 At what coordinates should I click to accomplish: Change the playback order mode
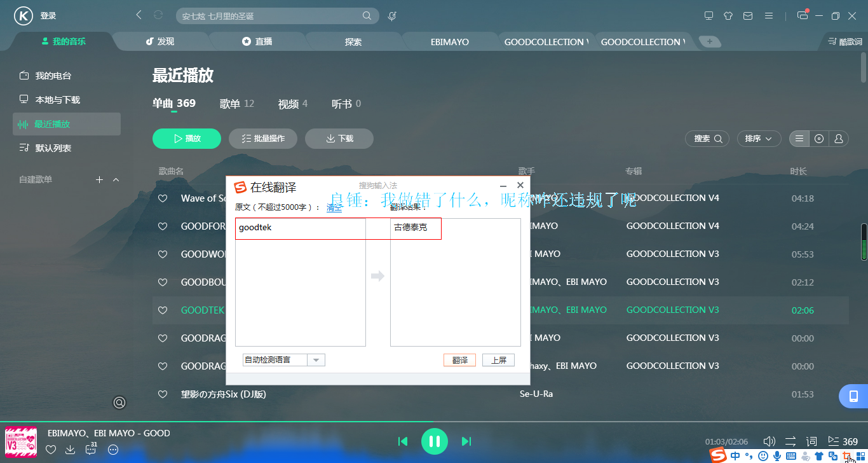[x=790, y=441]
